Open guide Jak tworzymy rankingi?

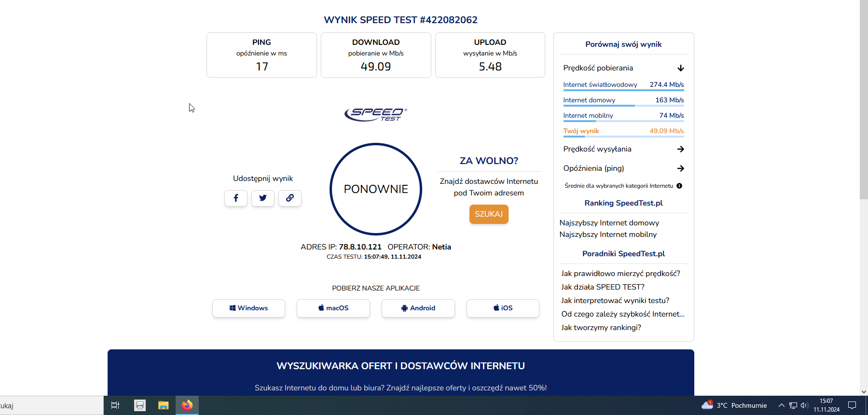[601, 328]
